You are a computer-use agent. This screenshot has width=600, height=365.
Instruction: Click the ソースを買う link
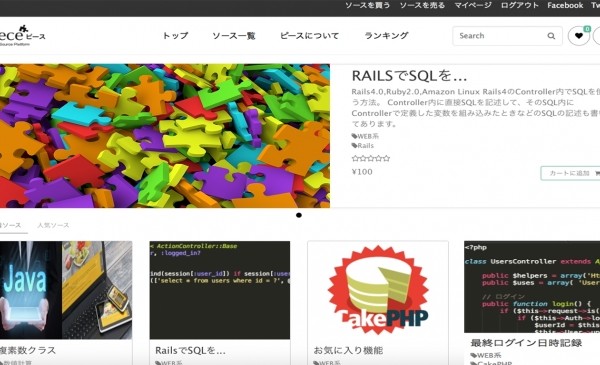click(x=368, y=5)
